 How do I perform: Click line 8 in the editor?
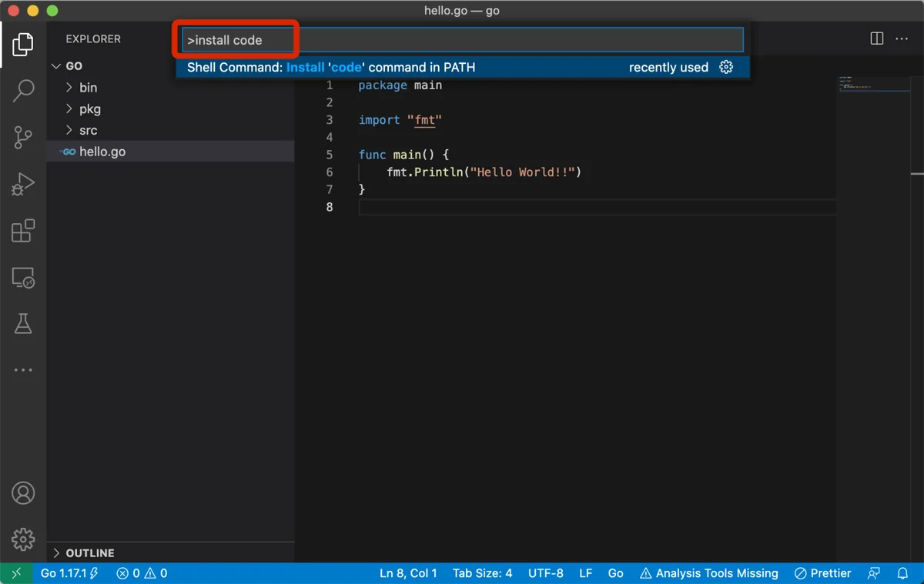[x=597, y=207]
